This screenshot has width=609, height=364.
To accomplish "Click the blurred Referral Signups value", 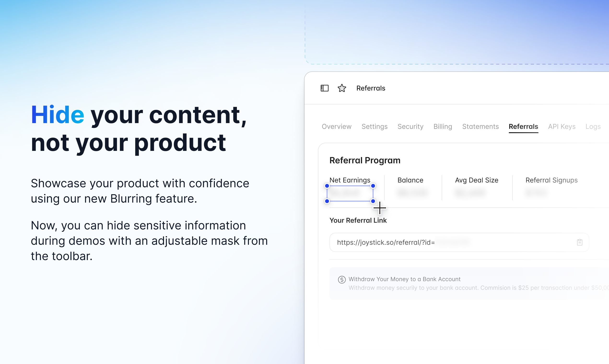I will (x=536, y=193).
